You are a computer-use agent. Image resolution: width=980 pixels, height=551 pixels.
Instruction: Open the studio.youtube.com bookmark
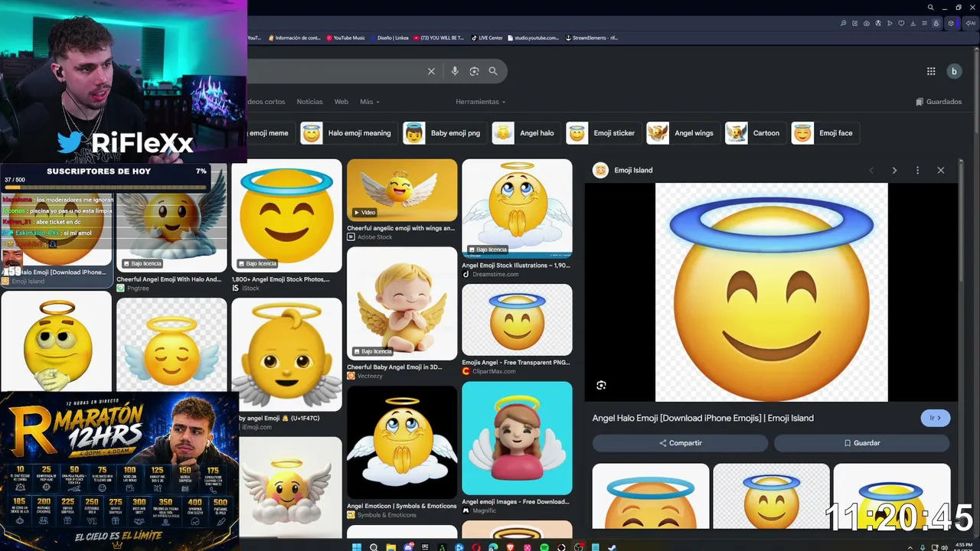[x=533, y=37]
